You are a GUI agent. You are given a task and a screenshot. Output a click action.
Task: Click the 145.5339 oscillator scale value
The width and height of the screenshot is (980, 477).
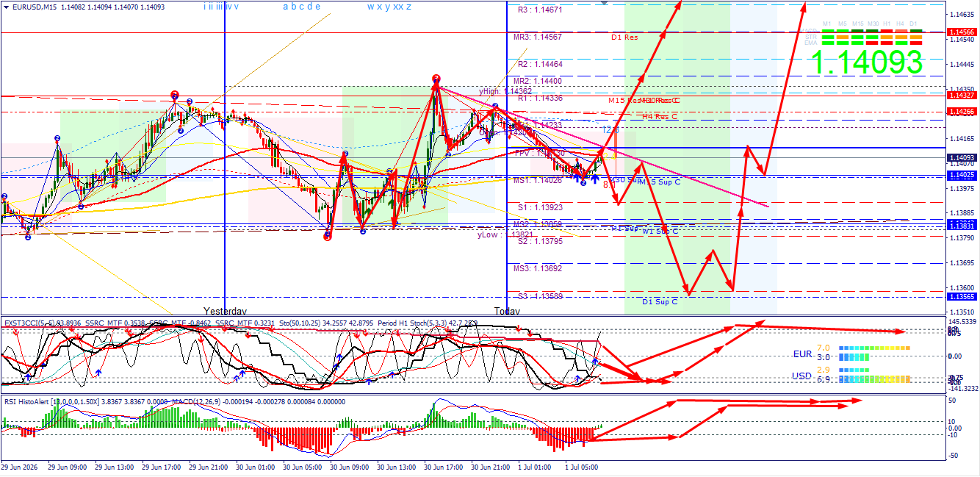point(962,322)
